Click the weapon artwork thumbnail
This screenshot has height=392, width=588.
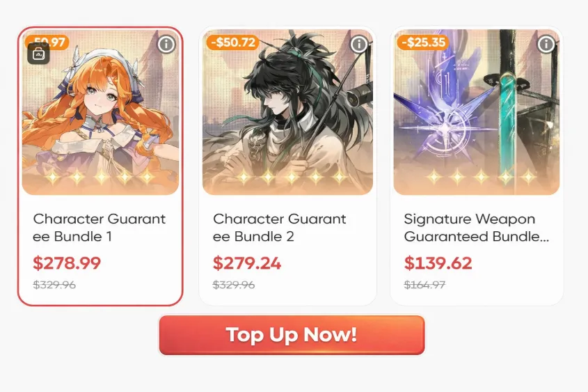tap(477, 112)
